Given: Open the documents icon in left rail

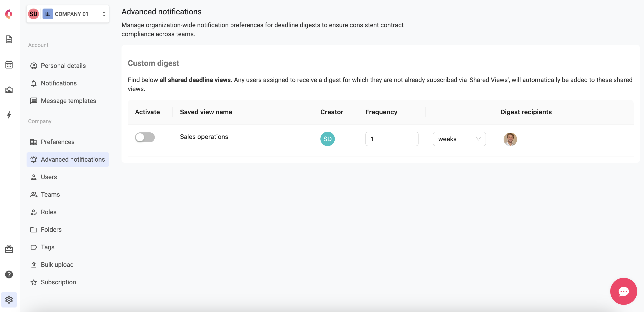Looking at the screenshot, I should click(9, 39).
